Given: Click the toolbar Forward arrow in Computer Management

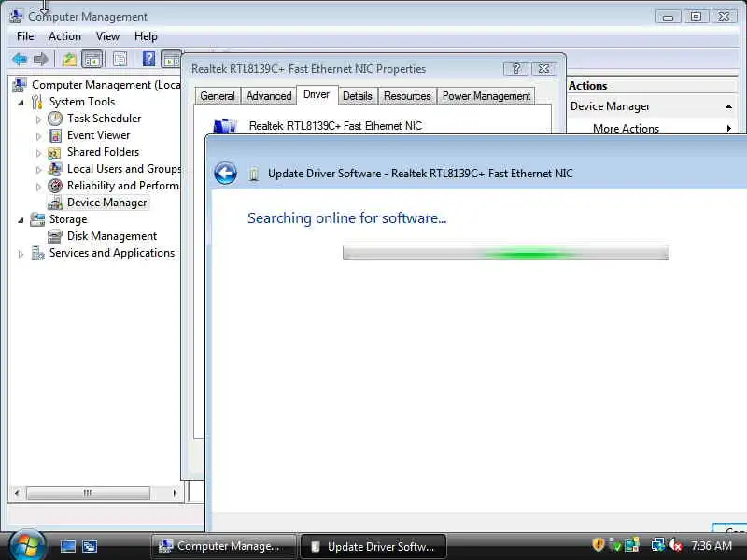Looking at the screenshot, I should coord(41,59).
